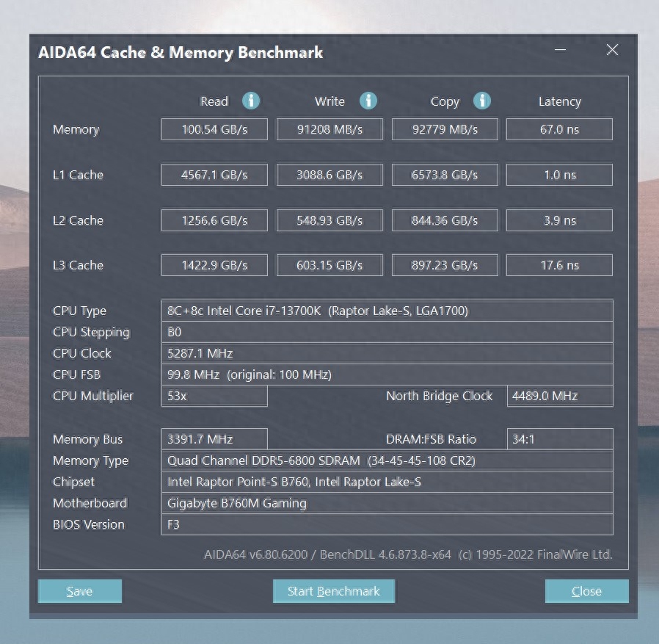Click the CPU Clock value 5287.1 MHz
Screen dimensions: 659x644
click(387, 353)
